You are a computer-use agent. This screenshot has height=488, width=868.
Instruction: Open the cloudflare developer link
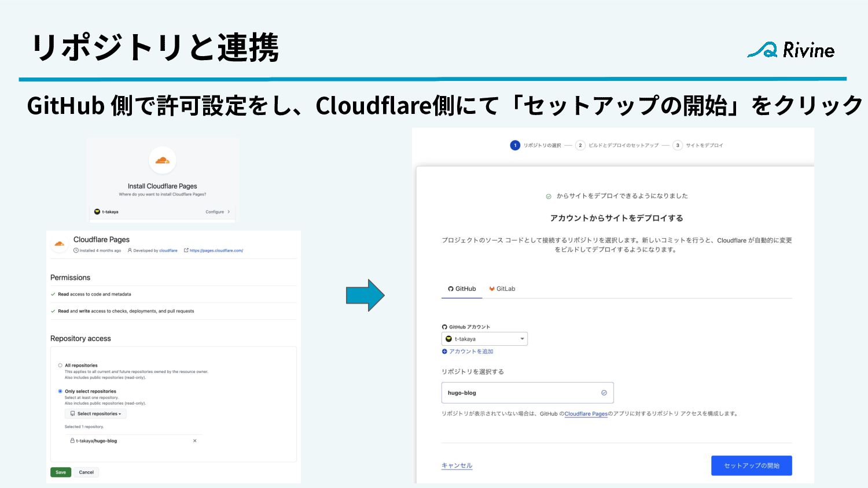point(168,250)
